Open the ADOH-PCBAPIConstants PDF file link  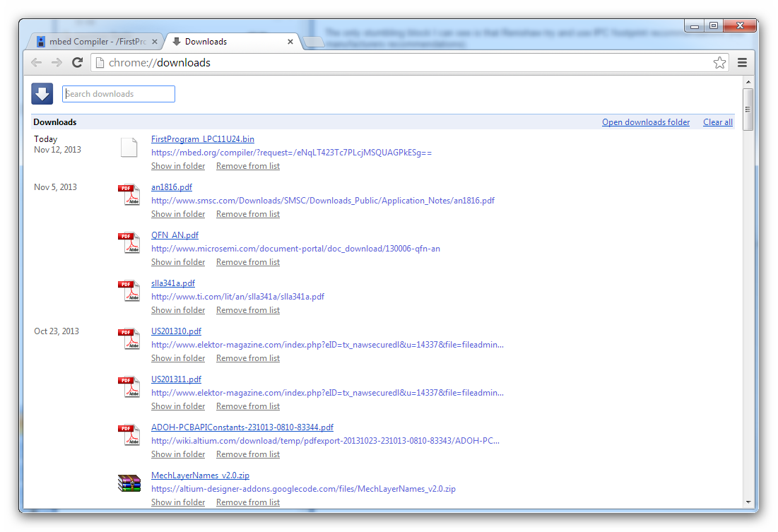pos(242,427)
